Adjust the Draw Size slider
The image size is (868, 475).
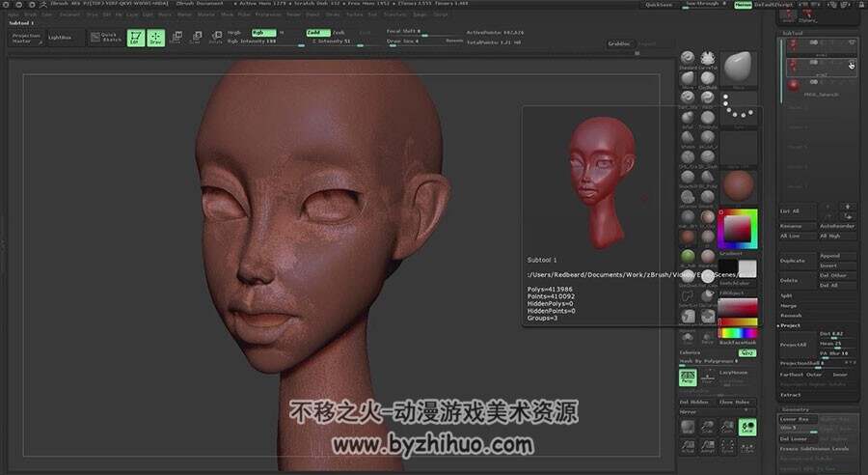click(x=424, y=42)
